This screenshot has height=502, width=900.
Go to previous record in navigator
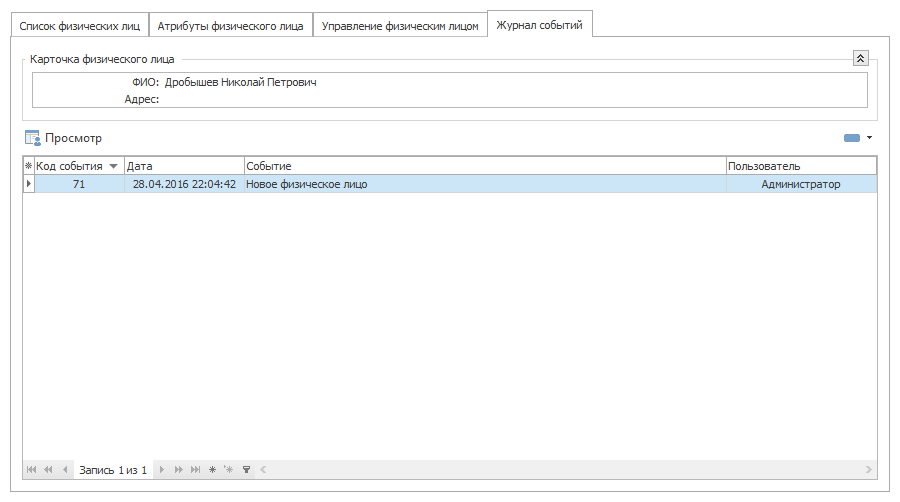(65, 470)
